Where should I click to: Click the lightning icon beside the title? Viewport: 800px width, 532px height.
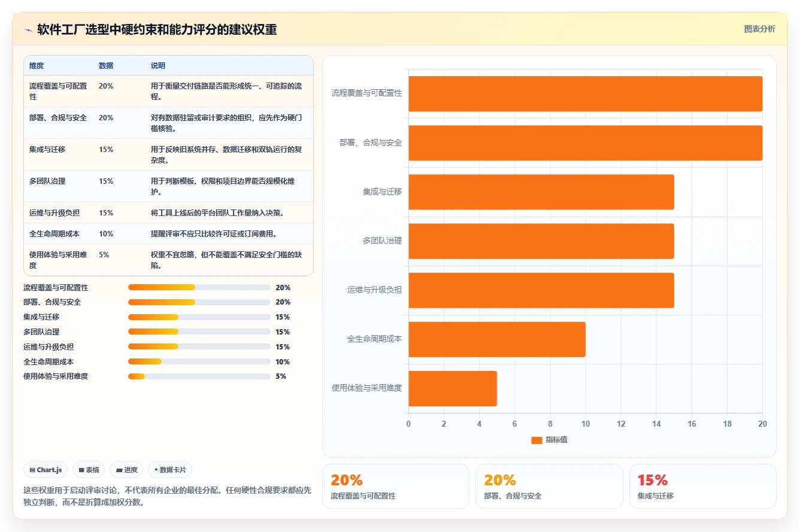pyautogui.click(x=28, y=30)
